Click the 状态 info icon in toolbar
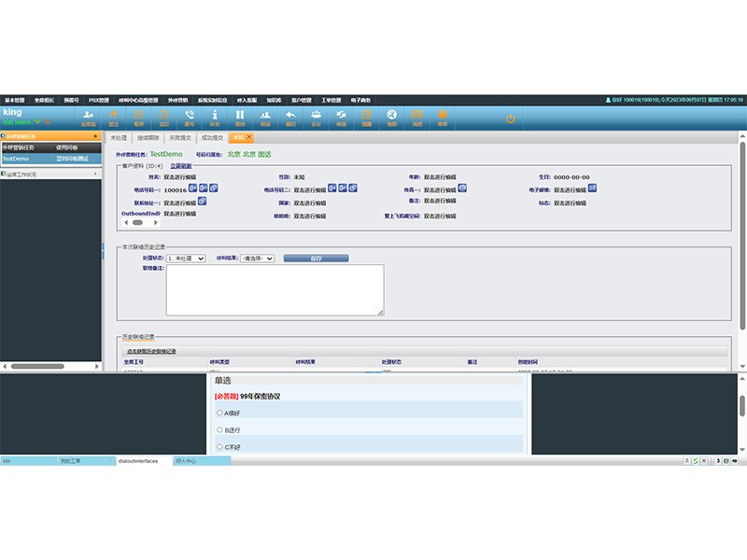 215,117
